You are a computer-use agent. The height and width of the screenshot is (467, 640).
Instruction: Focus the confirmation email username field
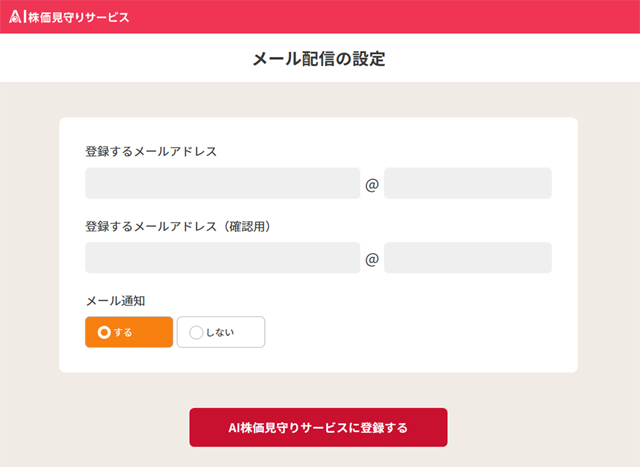click(222, 258)
